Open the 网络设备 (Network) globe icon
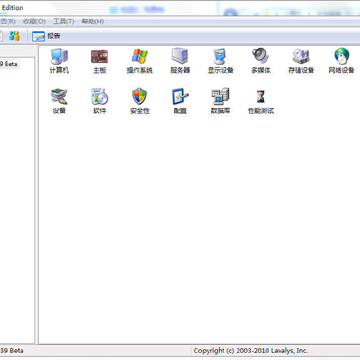 coord(341,56)
